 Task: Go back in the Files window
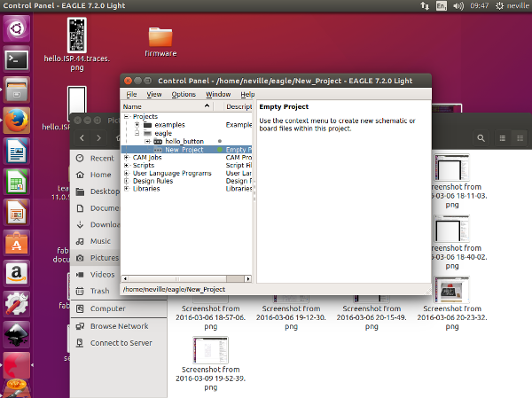point(82,138)
